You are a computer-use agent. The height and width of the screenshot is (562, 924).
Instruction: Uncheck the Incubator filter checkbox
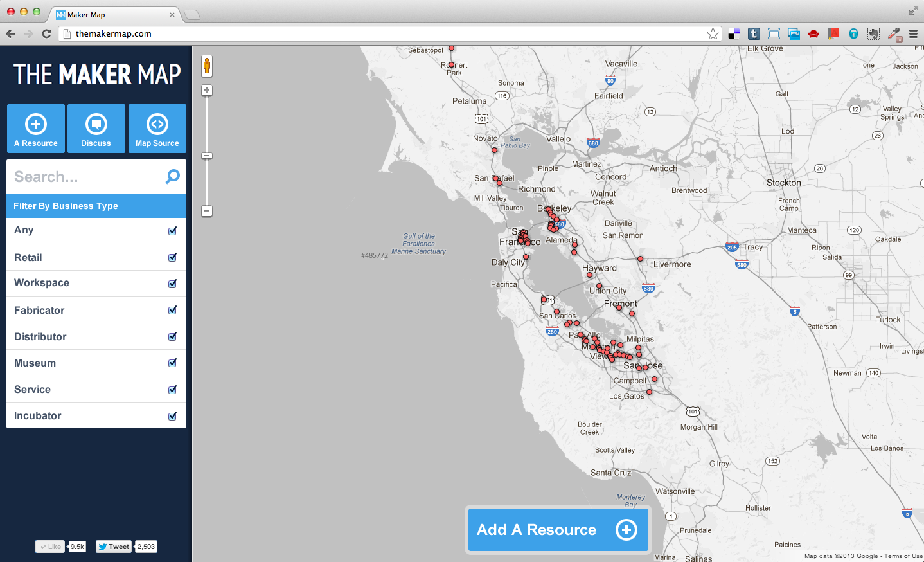click(172, 416)
